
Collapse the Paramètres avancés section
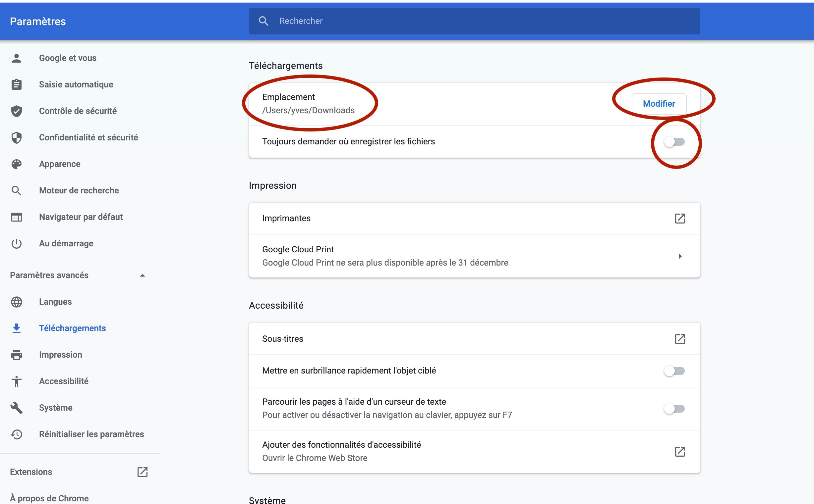tap(143, 275)
